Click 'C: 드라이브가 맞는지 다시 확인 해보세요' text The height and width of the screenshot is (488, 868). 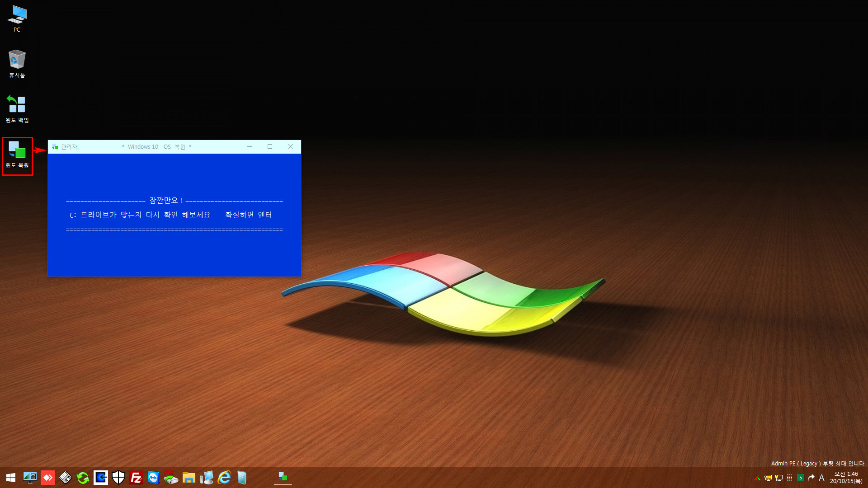click(x=140, y=215)
